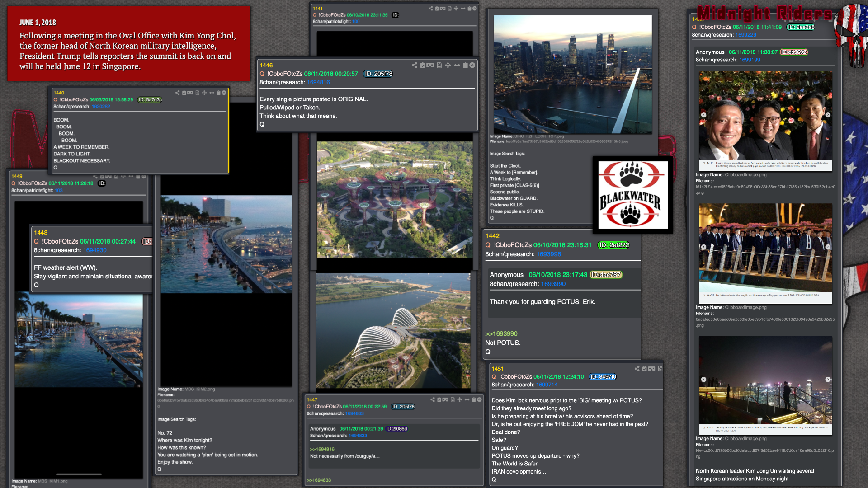This screenshot has height=488, width=868.
Task: Open thread link 1699714 in post 1451
Action: [547, 385]
